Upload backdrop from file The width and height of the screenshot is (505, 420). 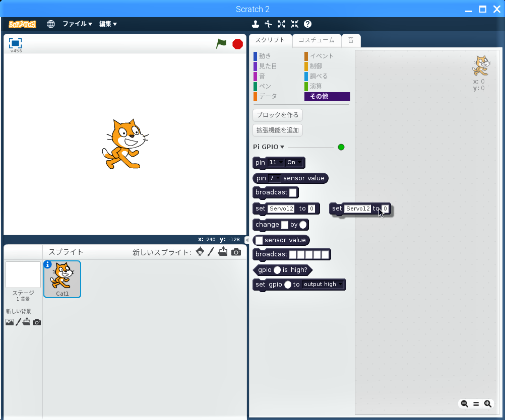(26, 321)
